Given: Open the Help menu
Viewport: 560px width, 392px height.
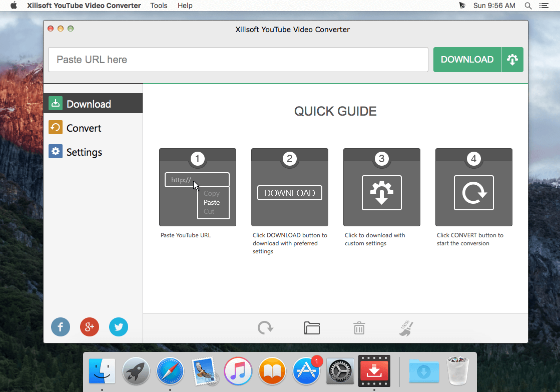Looking at the screenshot, I should click(185, 6).
